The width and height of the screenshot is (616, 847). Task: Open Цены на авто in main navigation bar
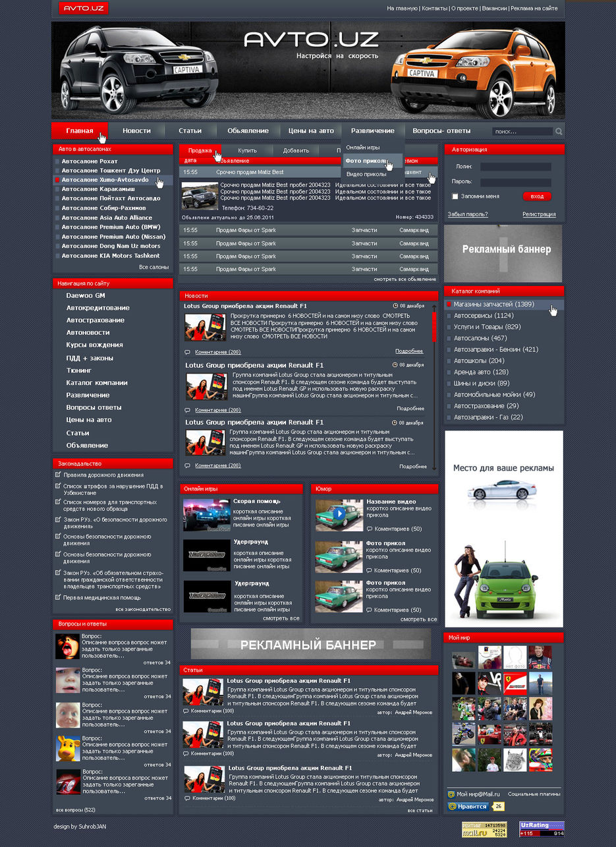tap(311, 131)
